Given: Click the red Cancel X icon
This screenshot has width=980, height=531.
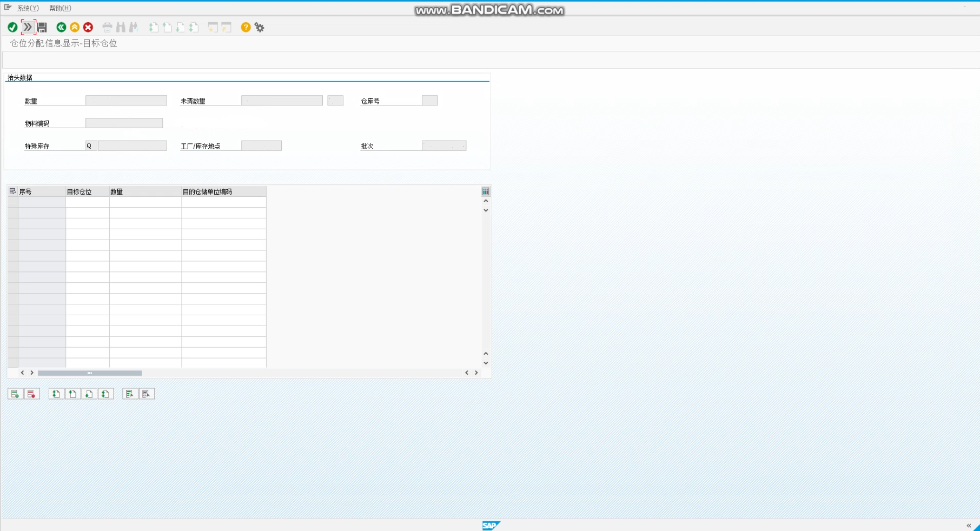Looking at the screenshot, I should [88, 28].
